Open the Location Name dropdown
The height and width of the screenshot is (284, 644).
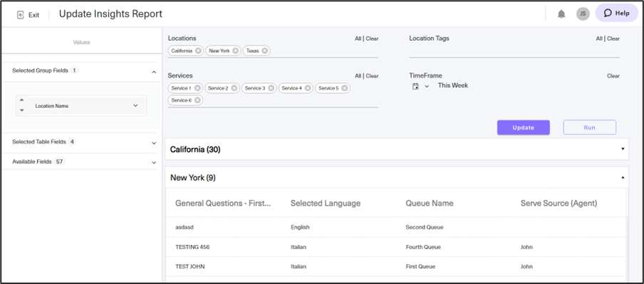[x=135, y=105]
